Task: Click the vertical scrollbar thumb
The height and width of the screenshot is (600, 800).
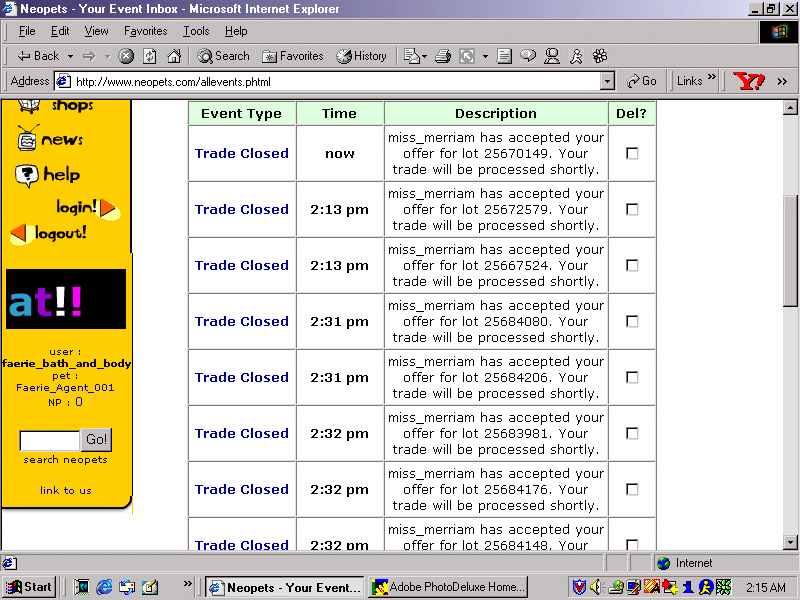Action: click(x=790, y=251)
